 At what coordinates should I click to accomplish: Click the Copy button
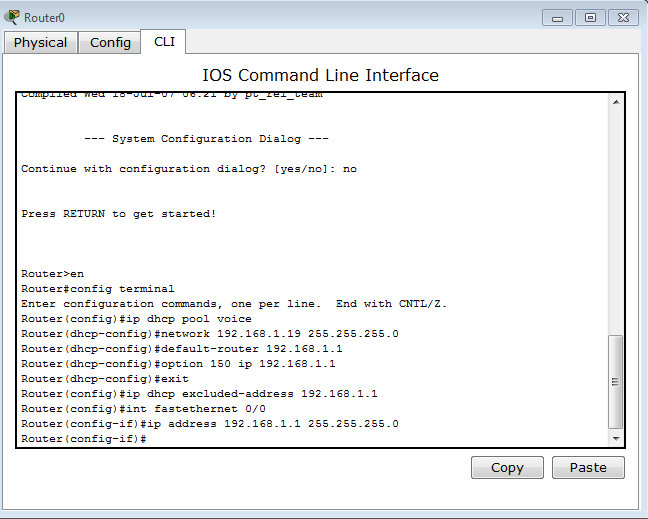(x=507, y=467)
